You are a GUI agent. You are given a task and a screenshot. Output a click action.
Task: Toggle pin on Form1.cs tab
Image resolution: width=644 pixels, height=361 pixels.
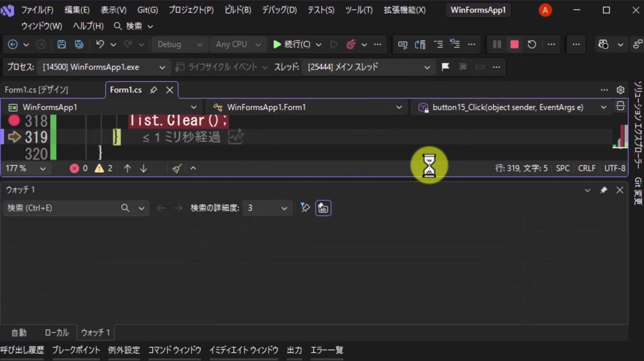(154, 90)
